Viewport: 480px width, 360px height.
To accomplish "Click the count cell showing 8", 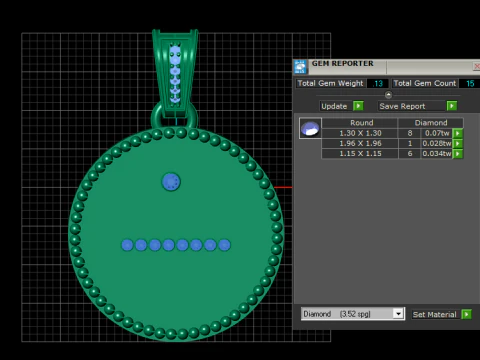I will tap(410, 133).
